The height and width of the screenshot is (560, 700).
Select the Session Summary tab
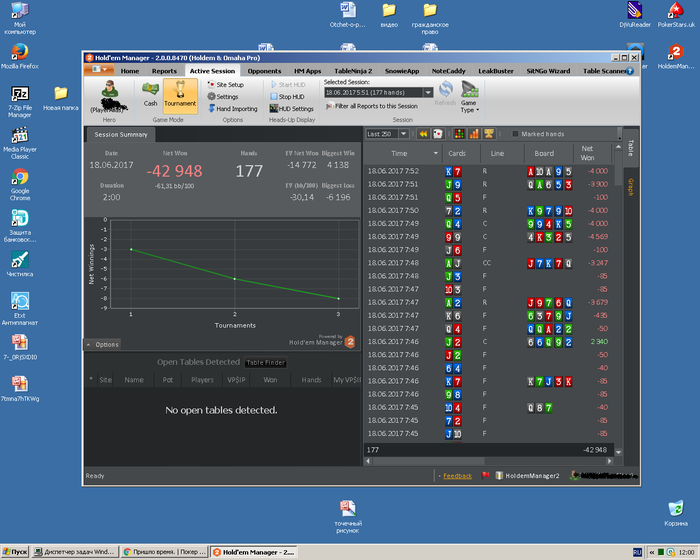point(121,134)
